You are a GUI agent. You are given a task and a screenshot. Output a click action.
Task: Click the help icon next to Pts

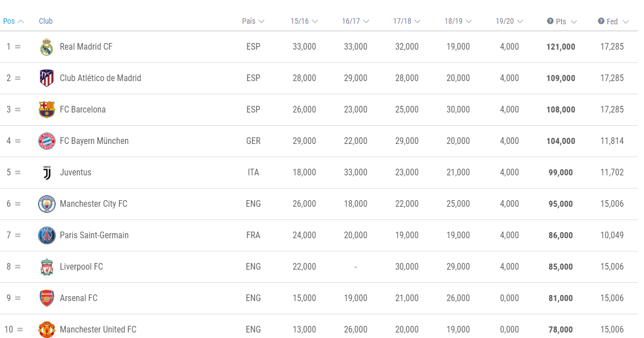(550, 21)
